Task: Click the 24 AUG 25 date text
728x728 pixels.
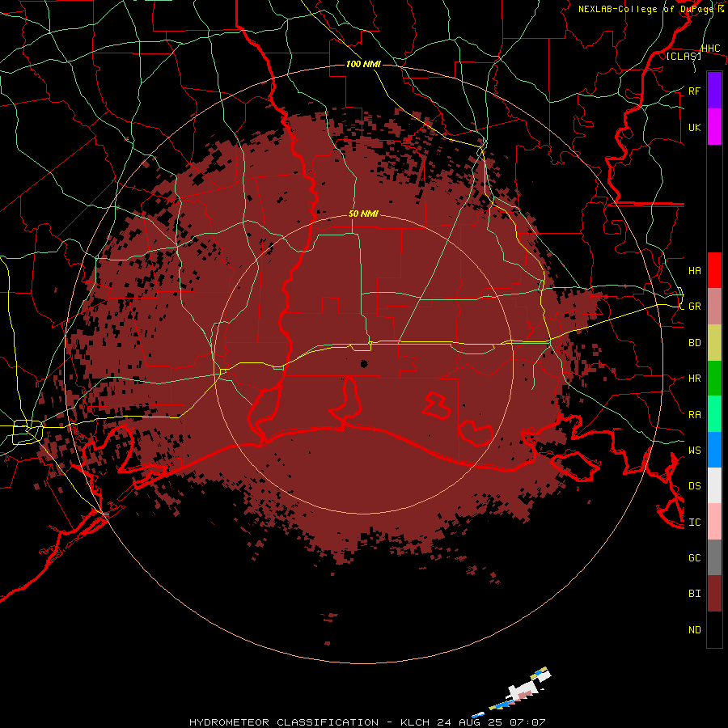Action: [469, 722]
